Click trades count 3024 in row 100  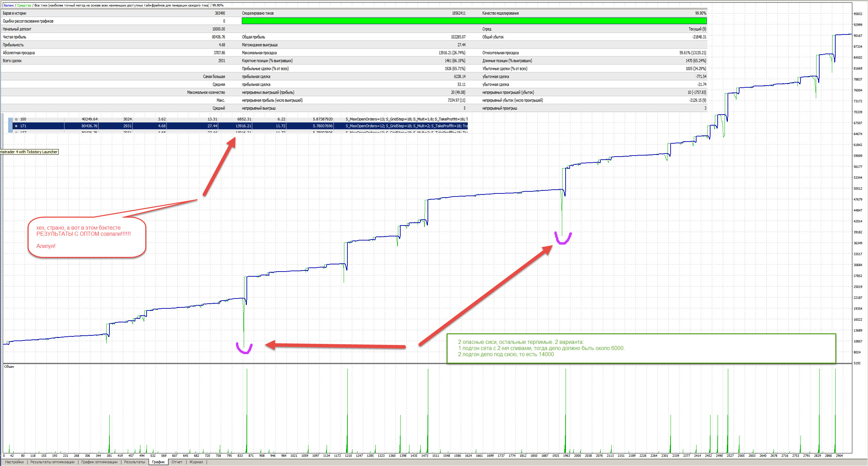point(127,119)
